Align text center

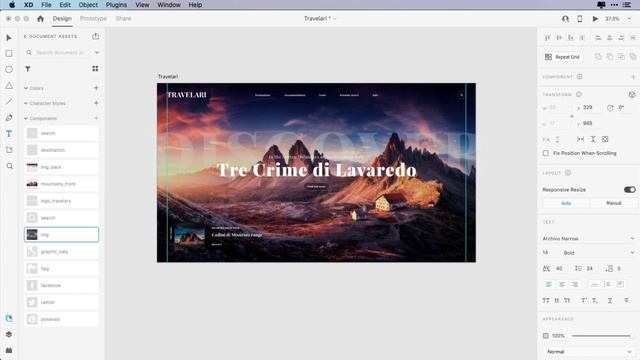point(562,284)
